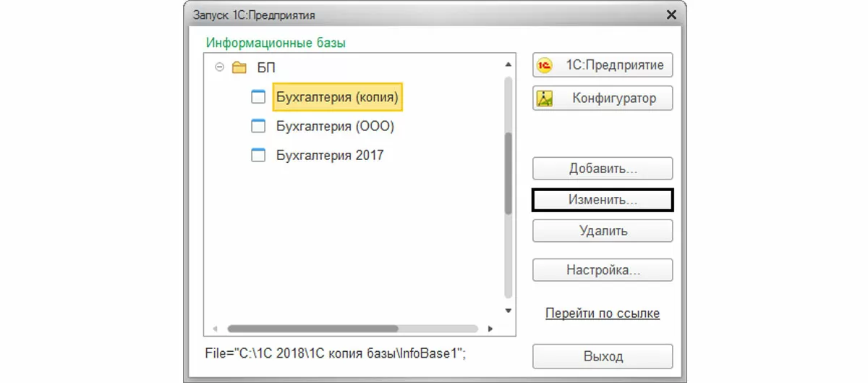The height and width of the screenshot is (383, 868).
Task: Collapse the БП folder group
Action: (219, 67)
